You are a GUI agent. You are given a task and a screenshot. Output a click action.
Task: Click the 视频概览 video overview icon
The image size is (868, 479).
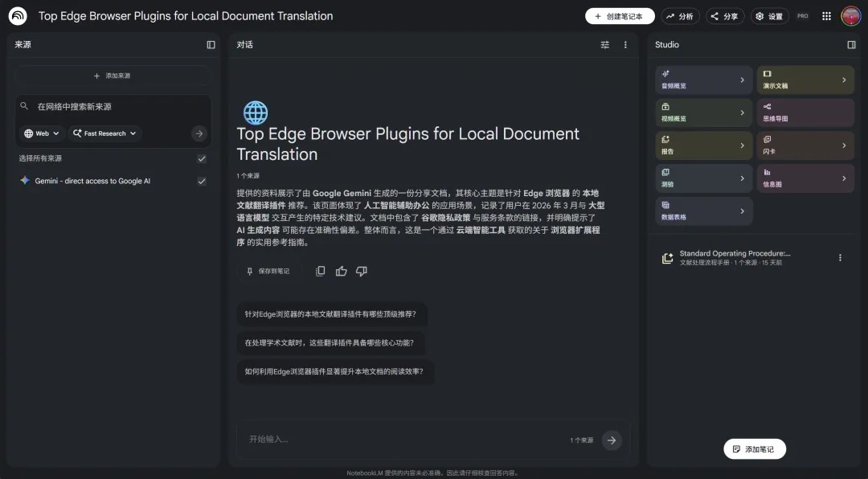pyautogui.click(x=665, y=106)
